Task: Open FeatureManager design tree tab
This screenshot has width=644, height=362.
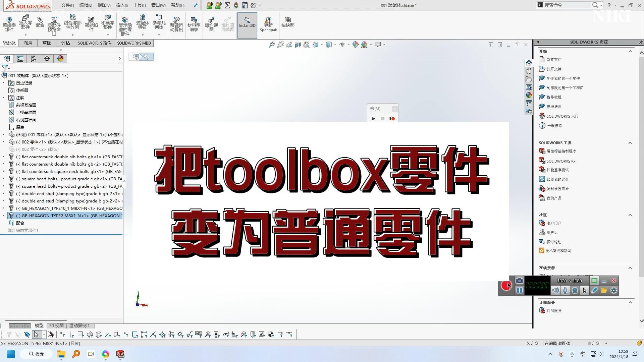Action: (7, 59)
